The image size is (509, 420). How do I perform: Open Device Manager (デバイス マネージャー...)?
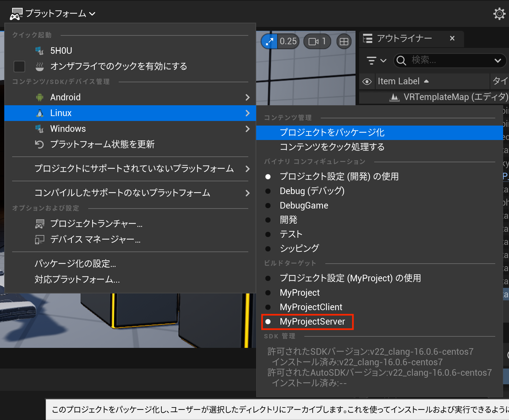pos(130,239)
